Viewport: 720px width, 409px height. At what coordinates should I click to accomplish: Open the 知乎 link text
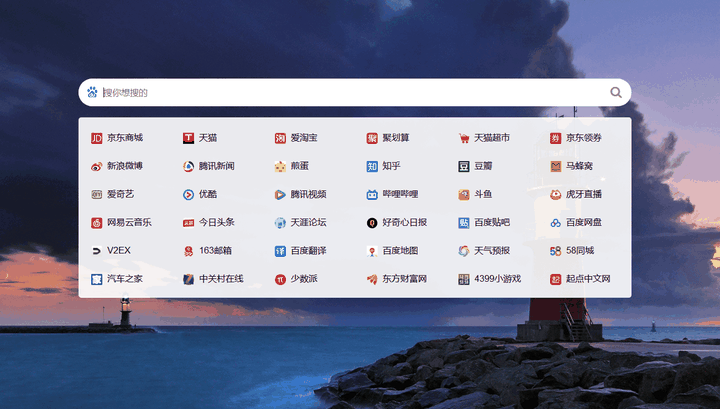[x=391, y=166]
